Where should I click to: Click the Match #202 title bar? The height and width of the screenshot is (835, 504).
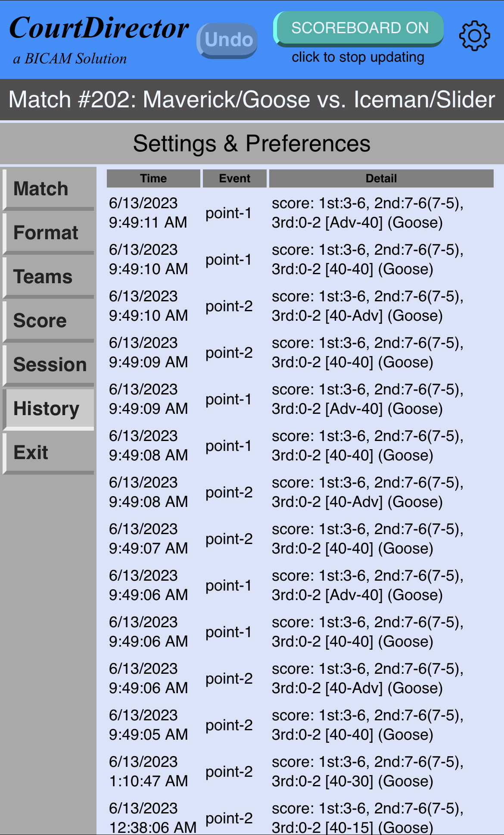(x=252, y=100)
